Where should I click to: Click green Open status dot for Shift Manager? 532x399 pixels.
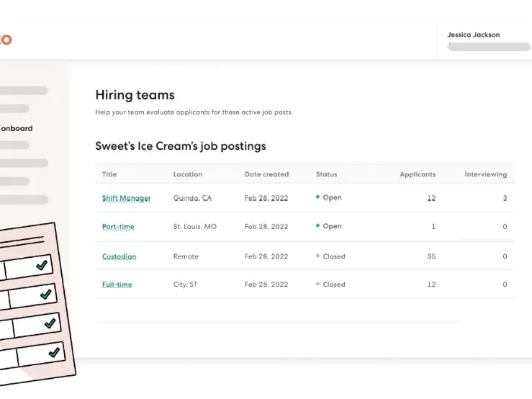click(317, 197)
